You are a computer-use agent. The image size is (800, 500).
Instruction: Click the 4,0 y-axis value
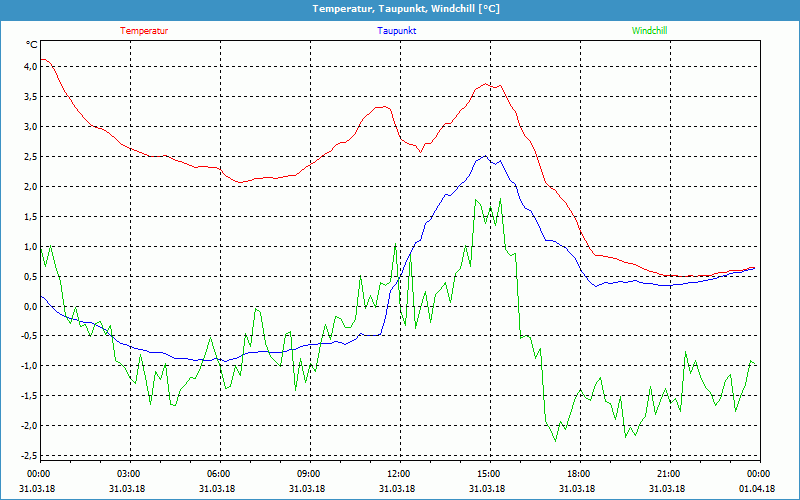(31, 66)
